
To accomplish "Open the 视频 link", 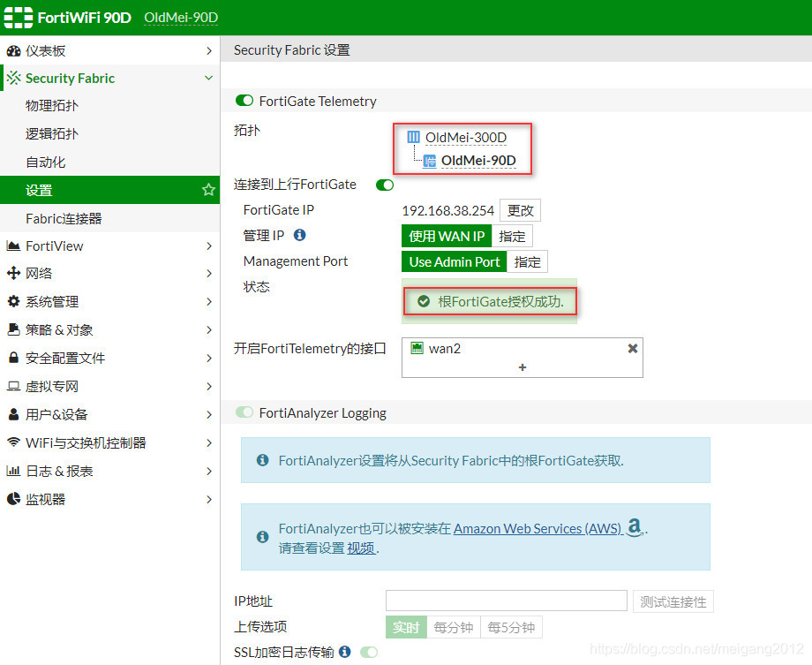I will pos(360,548).
